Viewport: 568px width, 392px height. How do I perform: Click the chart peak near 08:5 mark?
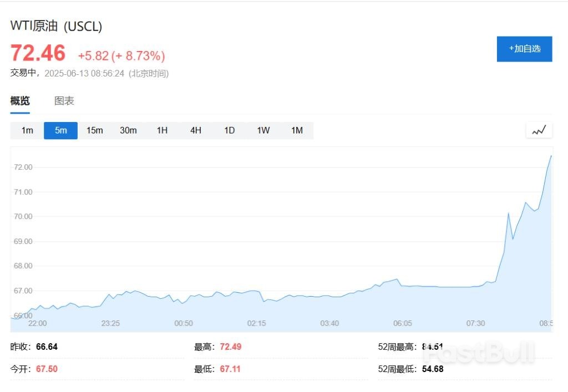tap(550, 156)
